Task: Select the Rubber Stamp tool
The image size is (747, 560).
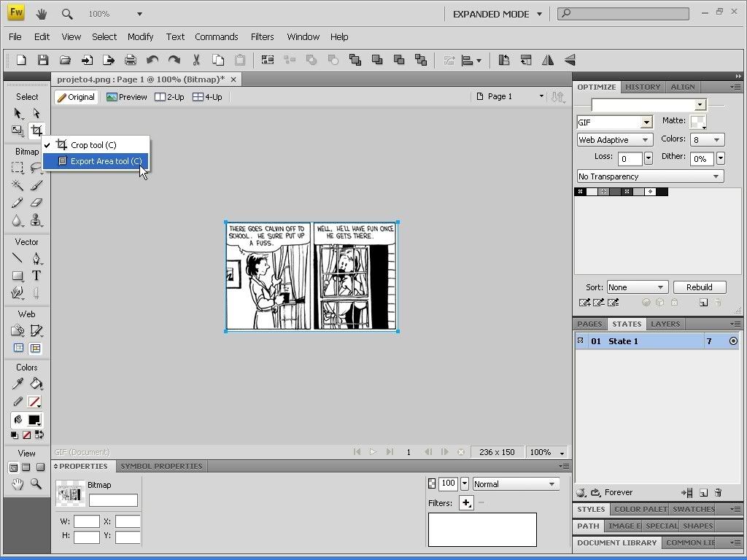Action: click(x=36, y=220)
